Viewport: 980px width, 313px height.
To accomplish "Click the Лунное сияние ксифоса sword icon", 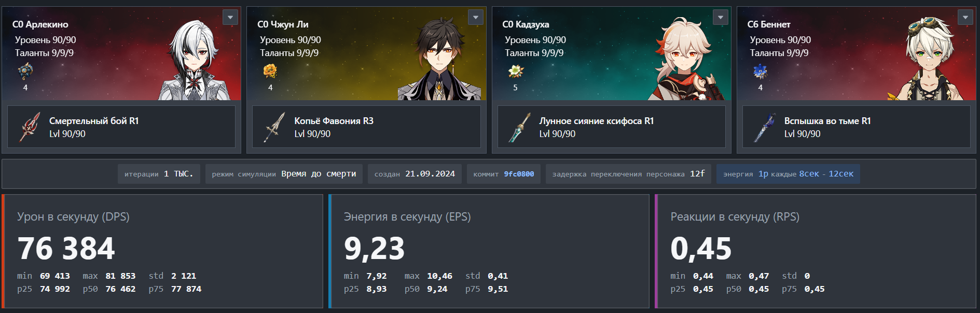I will click(519, 127).
